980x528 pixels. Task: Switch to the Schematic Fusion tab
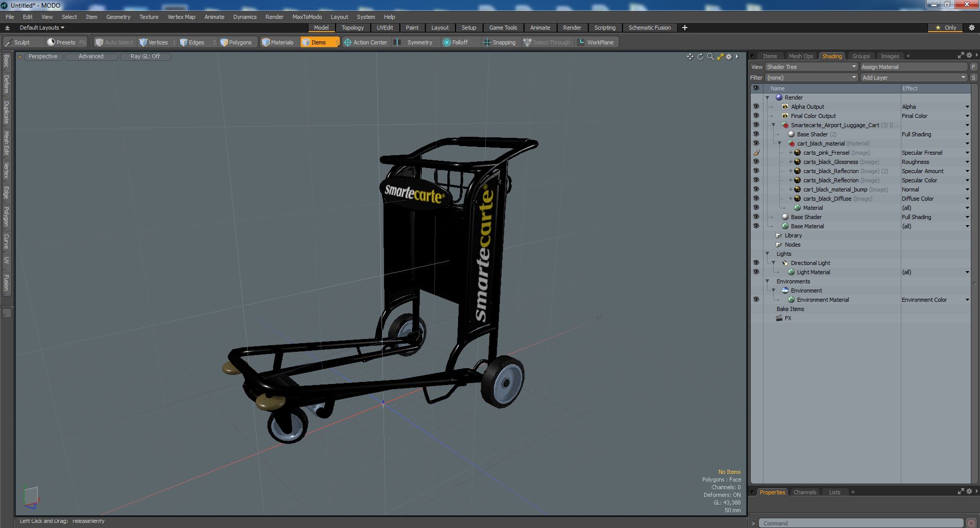649,28
